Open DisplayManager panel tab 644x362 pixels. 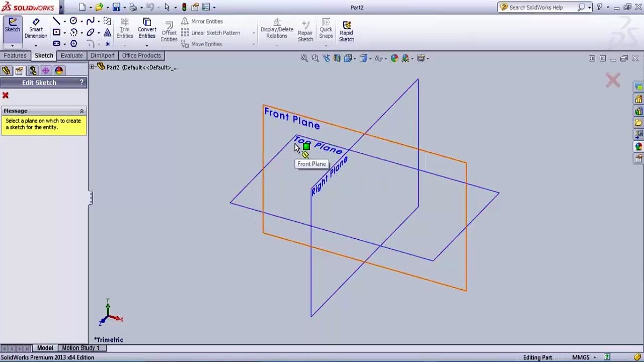[x=59, y=71]
